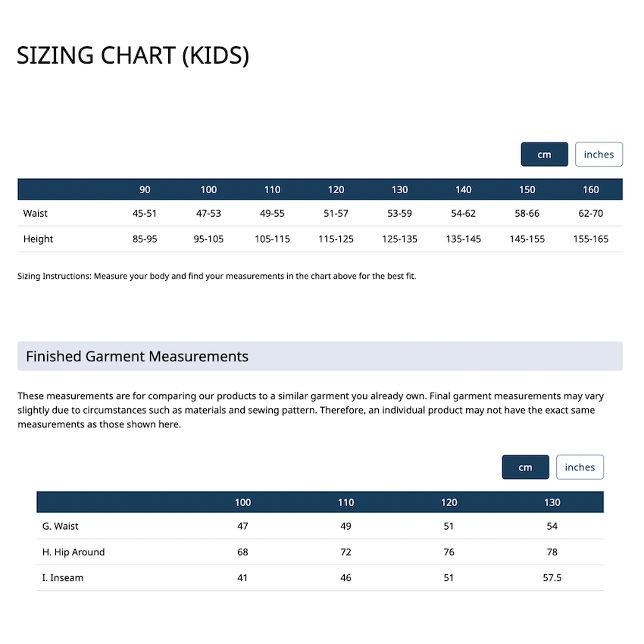This screenshot has height=644, width=644.
Task: Show Finished Garment Measurements in inches
Action: pos(580,467)
